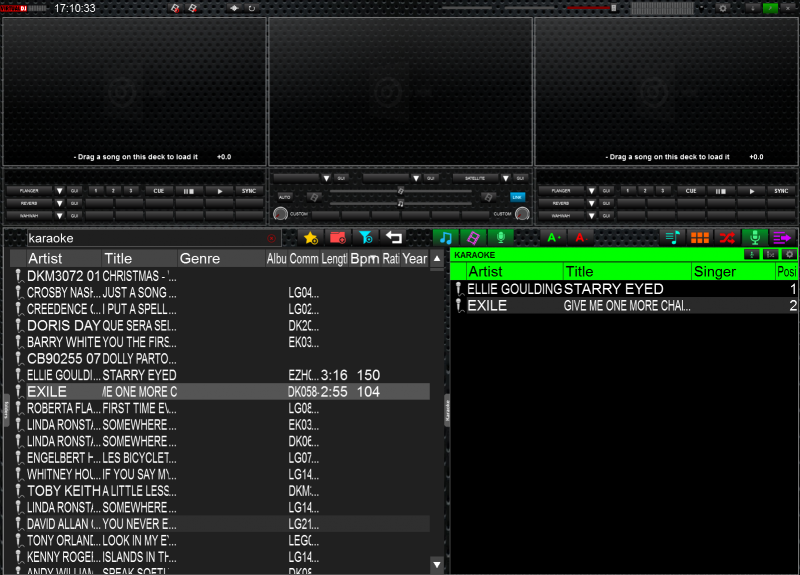Image resolution: width=800 pixels, height=575 pixels.
Task: Sort the browser by the Artist column
Action: [x=62, y=259]
